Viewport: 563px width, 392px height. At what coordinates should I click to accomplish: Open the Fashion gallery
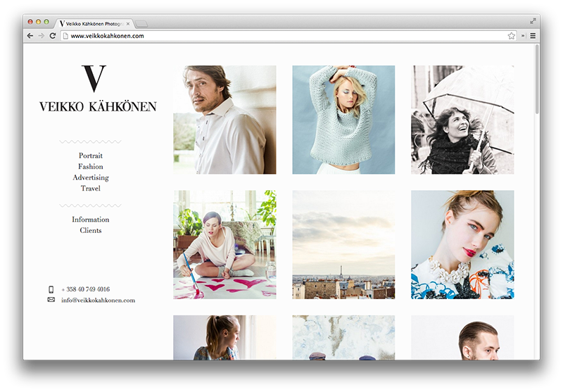pos(91,167)
